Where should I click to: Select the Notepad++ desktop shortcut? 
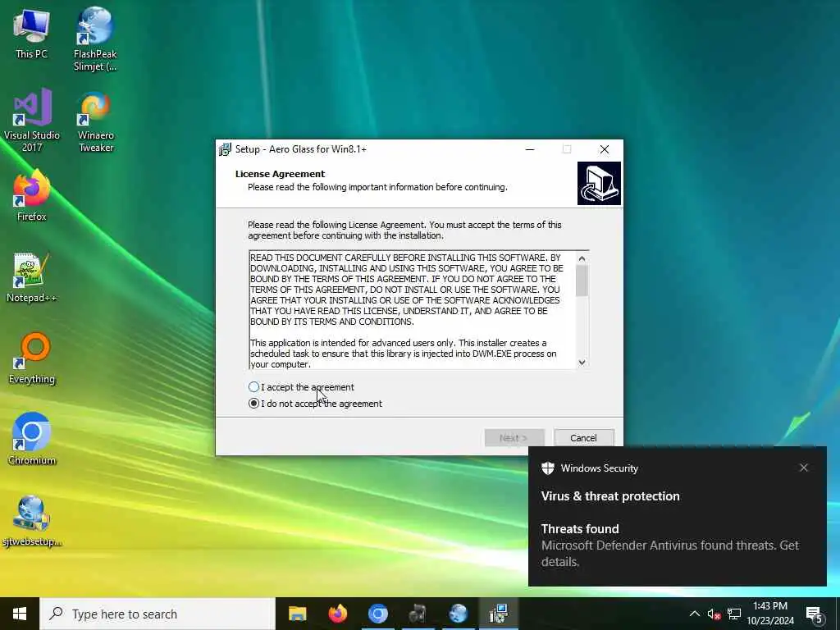32,277
